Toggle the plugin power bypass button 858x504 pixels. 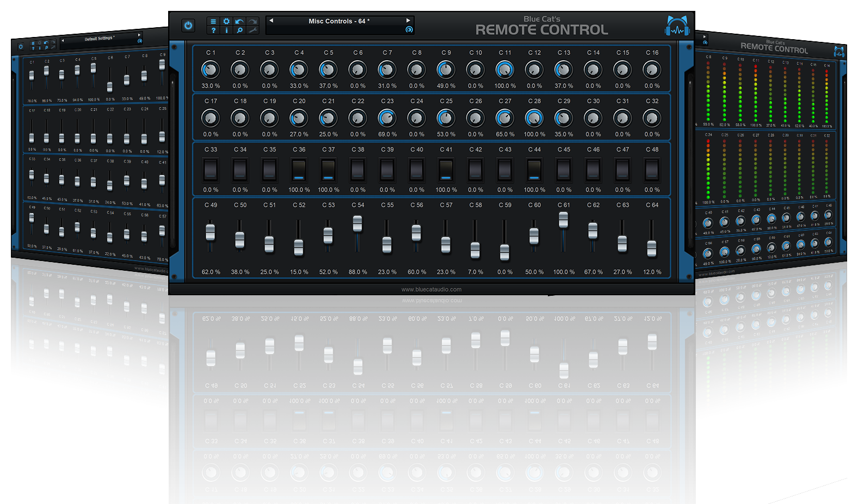pos(188,26)
